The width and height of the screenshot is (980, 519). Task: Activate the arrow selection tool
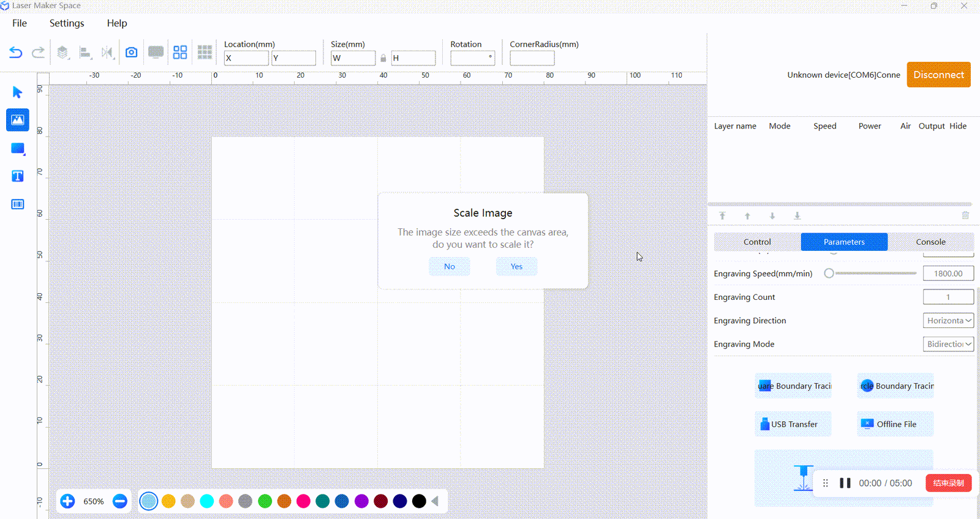click(x=18, y=92)
